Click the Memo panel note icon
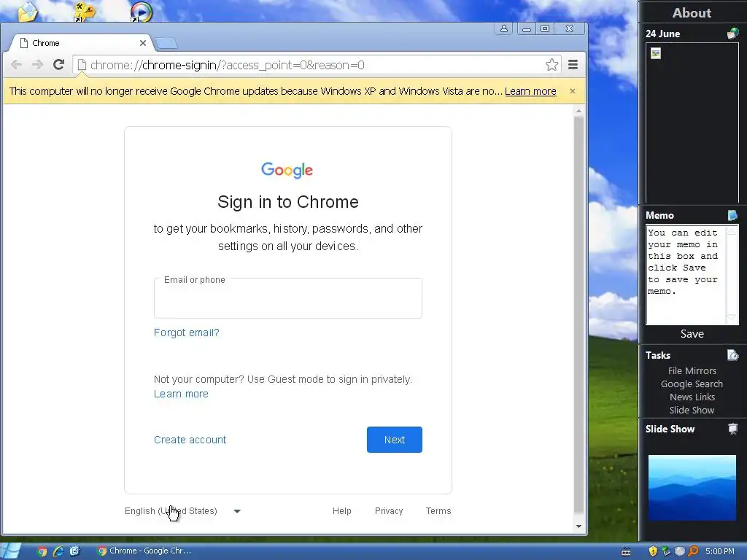Screen dimensions: 747x560 click(732, 215)
